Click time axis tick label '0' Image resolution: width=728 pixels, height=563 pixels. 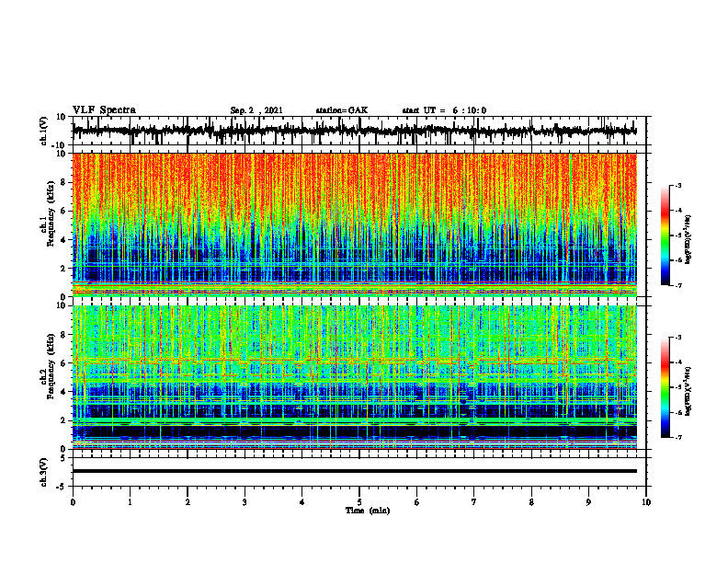point(73,502)
